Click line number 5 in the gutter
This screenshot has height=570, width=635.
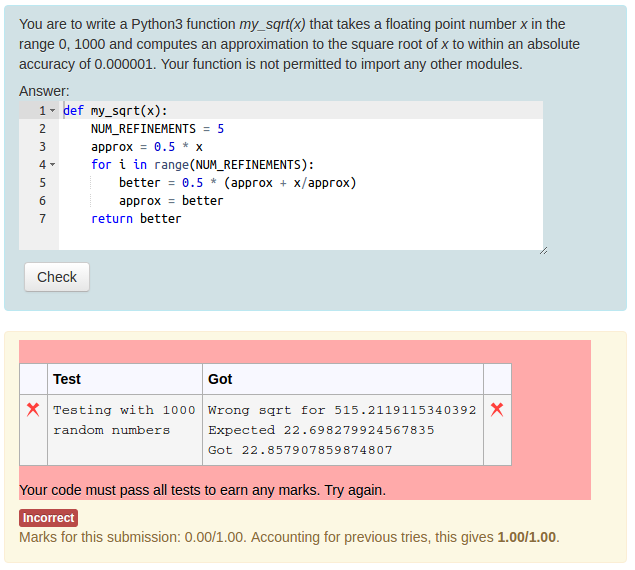(x=42, y=183)
